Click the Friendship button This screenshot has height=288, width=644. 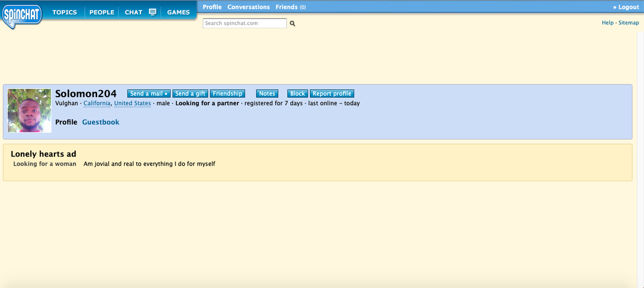(x=227, y=94)
